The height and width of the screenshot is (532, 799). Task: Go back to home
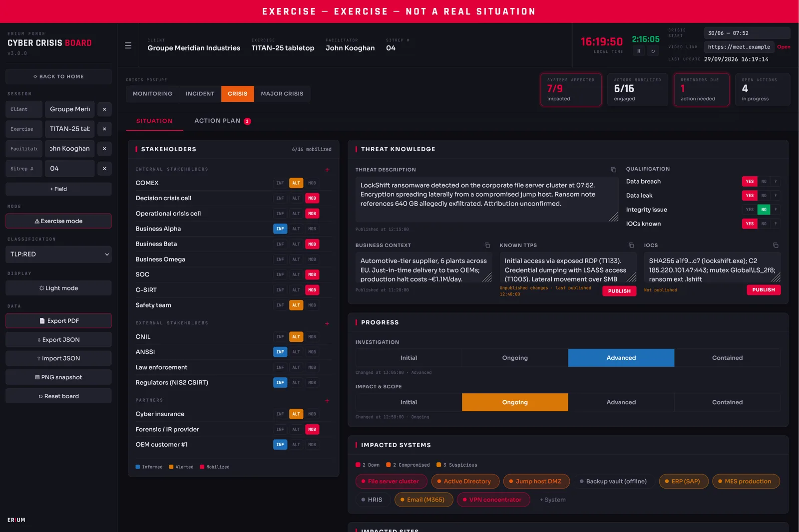[58, 76]
